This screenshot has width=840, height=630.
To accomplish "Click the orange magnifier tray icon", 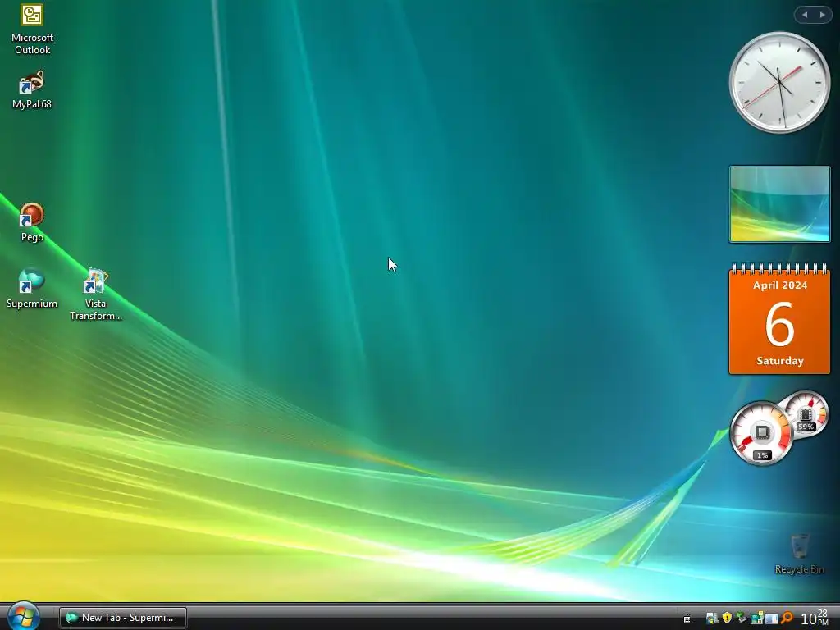I will 787,618.
